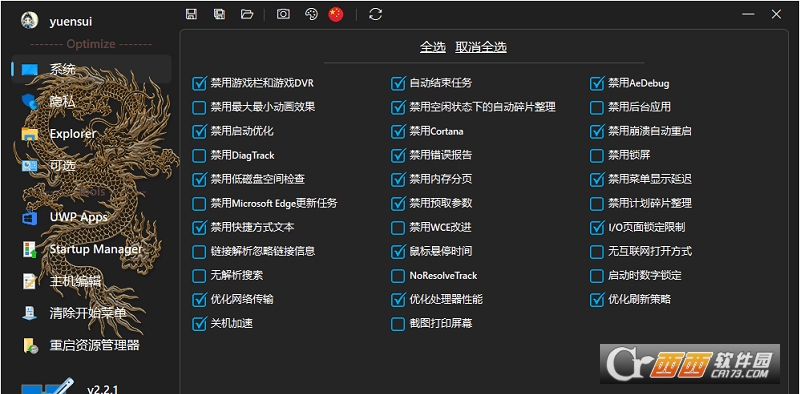This screenshot has height=394, width=800.
Task: Check 禁用后台应用
Action: point(597,107)
